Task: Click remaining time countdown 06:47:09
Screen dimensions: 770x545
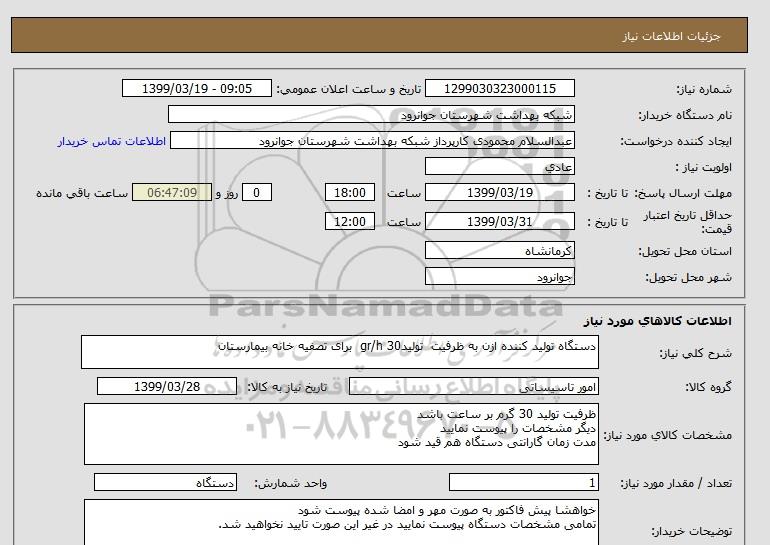Action: coord(172,192)
